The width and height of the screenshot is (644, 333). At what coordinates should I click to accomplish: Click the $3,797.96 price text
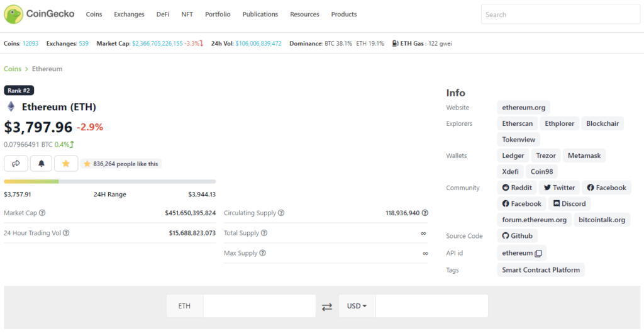(38, 127)
